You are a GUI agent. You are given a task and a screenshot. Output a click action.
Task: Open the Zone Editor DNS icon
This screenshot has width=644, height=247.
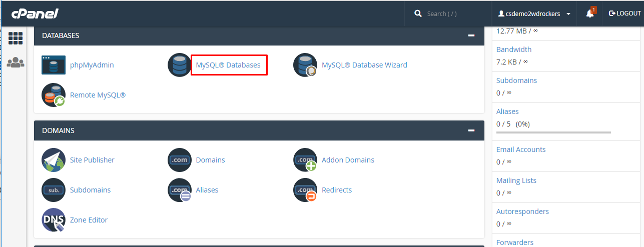coord(54,220)
